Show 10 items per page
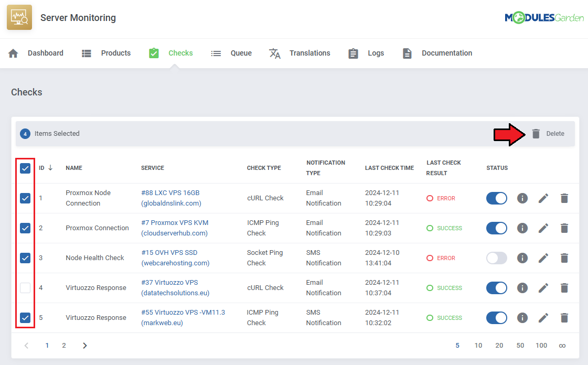The width and height of the screenshot is (588, 365). 478,346
